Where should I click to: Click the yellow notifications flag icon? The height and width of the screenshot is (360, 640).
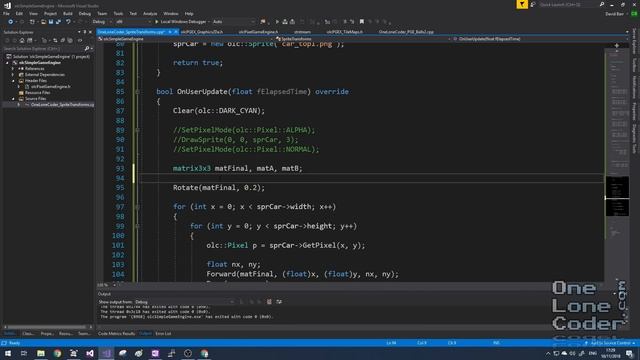click(x=522, y=4)
